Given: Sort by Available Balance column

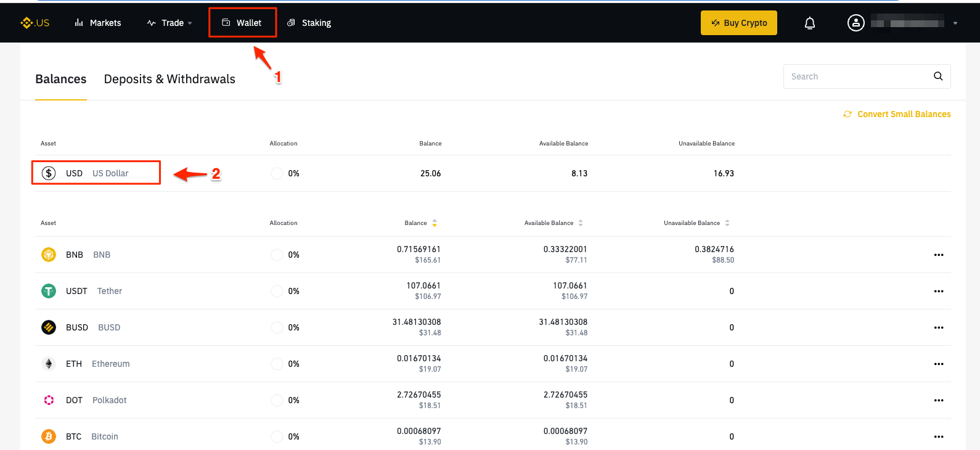Looking at the screenshot, I should pyautogui.click(x=581, y=223).
